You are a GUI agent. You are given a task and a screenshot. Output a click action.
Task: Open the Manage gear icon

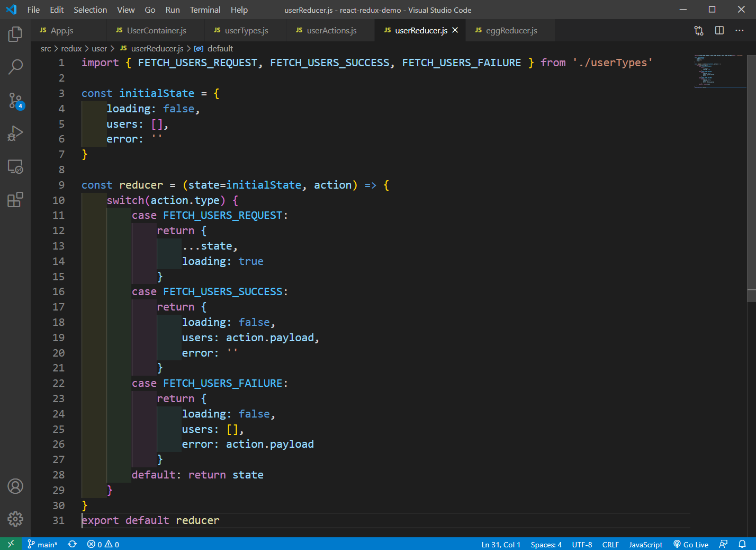pos(15,519)
